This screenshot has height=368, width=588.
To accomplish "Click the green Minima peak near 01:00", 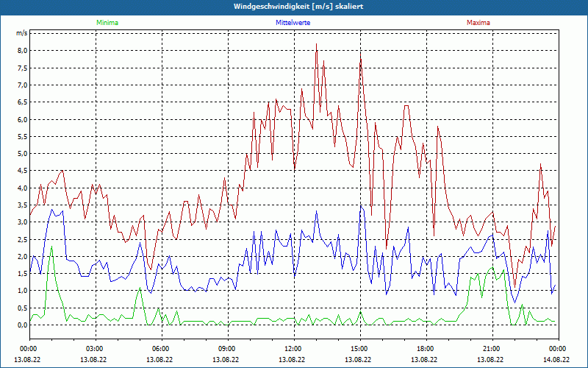I will pos(51,247).
